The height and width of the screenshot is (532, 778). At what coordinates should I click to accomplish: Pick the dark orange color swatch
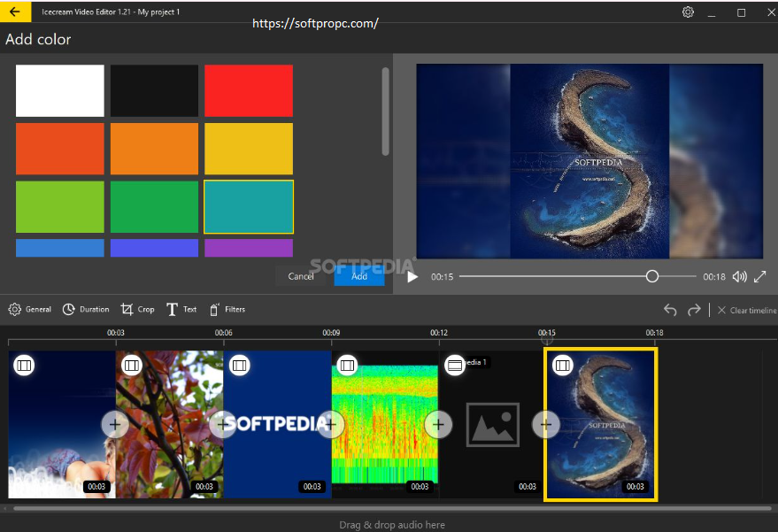[x=60, y=149]
